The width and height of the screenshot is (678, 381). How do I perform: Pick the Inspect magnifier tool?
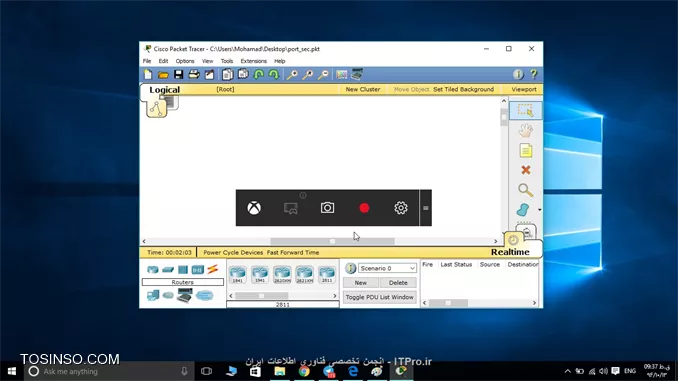pos(525,190)
